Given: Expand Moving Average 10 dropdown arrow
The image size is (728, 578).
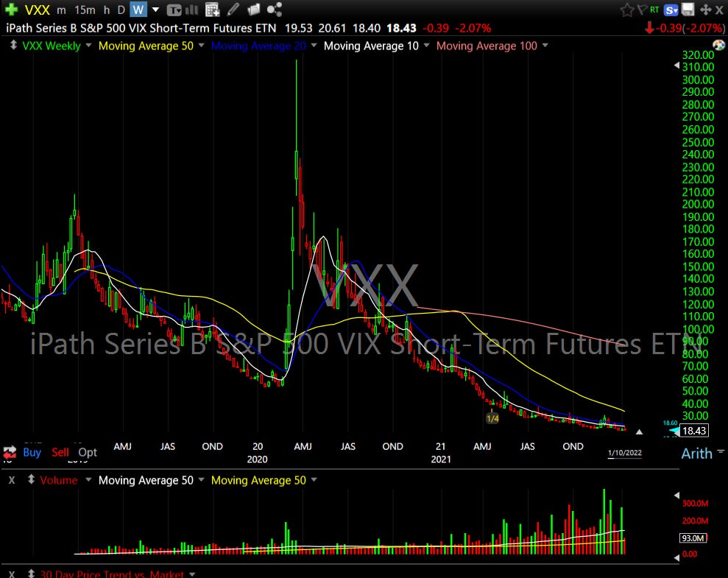Looking at the screenshot, I should point(426,45).
